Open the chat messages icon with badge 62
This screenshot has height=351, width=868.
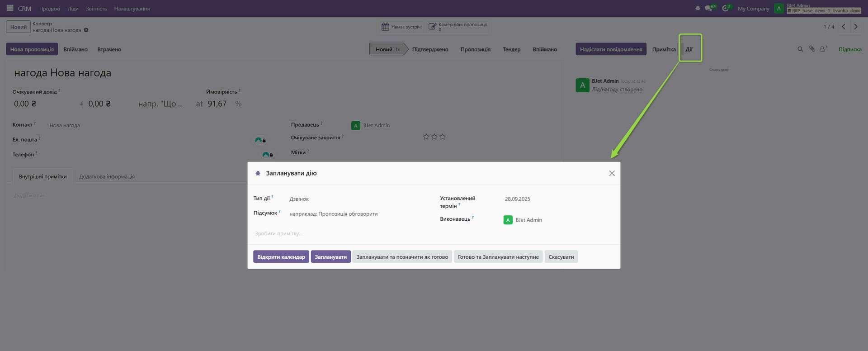pyautogui.click(x=709, y=8)
